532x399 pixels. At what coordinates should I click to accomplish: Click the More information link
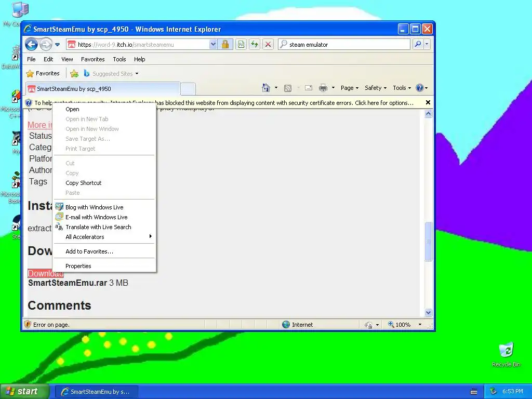click(x=39, y=125)
